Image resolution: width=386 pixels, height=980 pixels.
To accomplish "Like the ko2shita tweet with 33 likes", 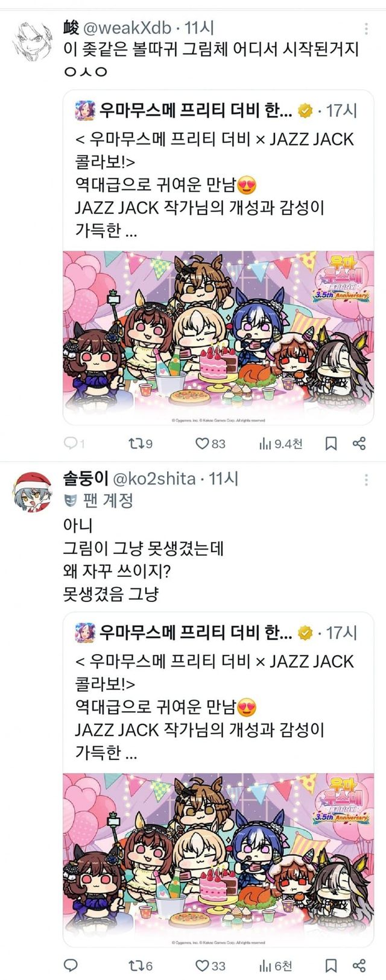I will (202, 966).
